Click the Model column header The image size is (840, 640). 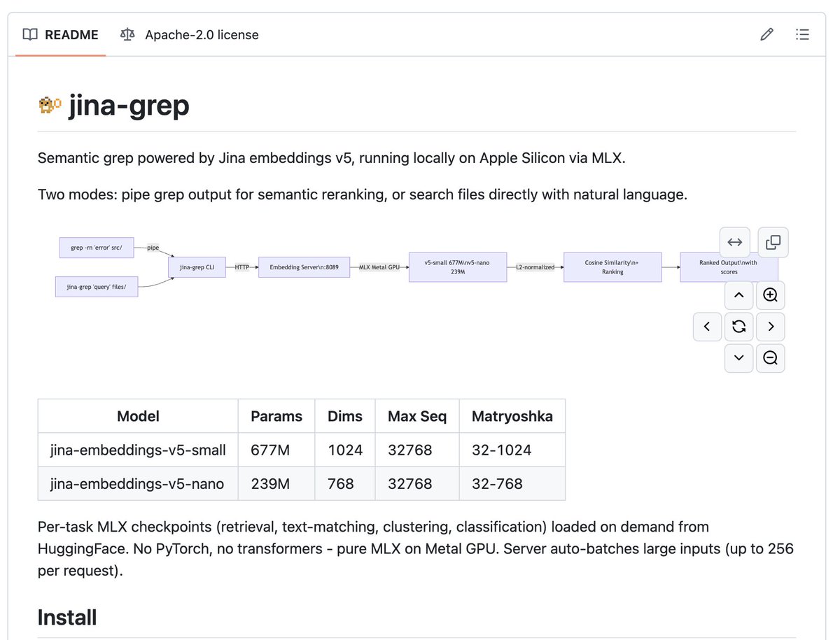tap(138, 416)
